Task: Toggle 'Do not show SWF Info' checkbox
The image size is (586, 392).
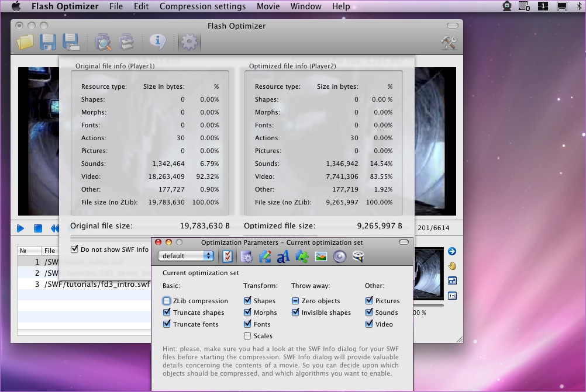Action: (74, 249)
